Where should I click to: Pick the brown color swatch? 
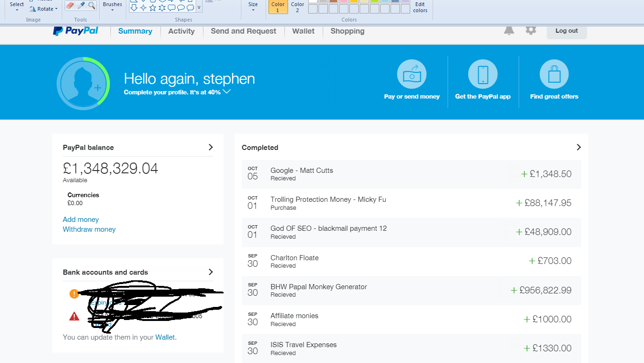(x=333, y=1)
